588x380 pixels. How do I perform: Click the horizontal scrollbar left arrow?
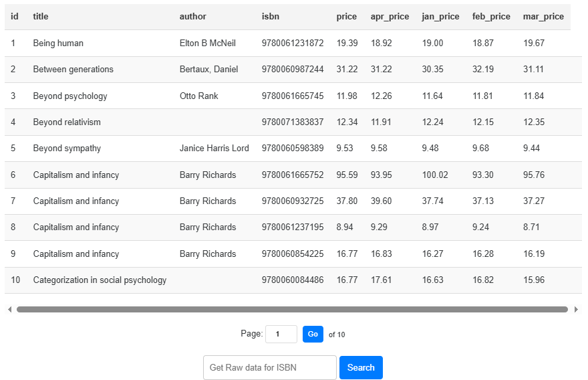point(10,309)
